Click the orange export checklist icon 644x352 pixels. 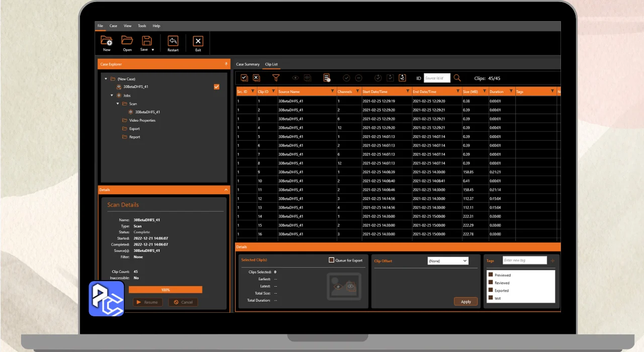402,78
